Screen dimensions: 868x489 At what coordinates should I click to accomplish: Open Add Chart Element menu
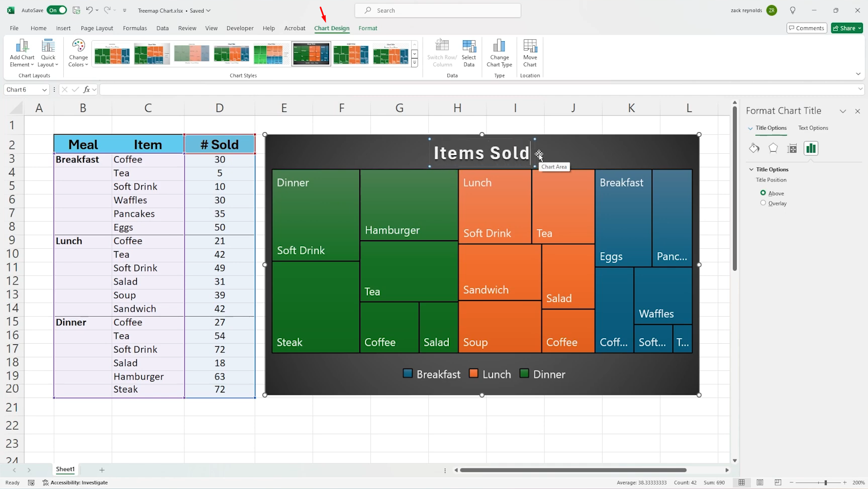click(x=22, y=53)
